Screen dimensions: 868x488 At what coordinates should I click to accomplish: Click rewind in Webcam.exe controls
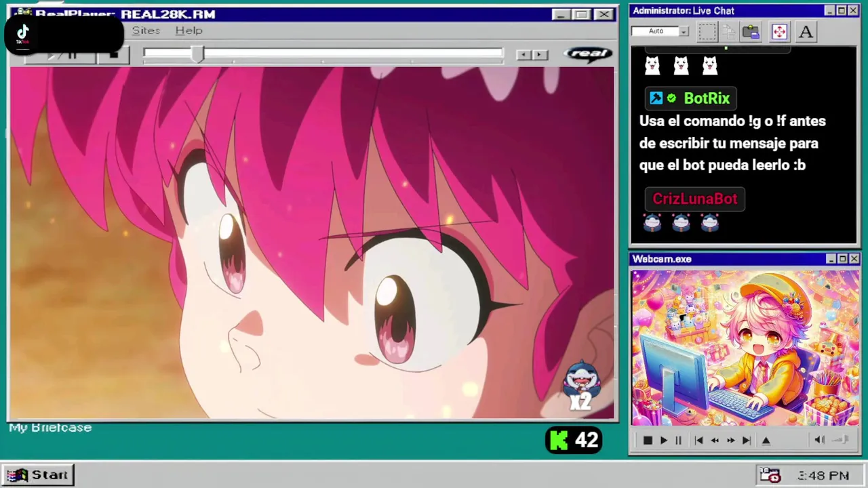coord(715,441)
